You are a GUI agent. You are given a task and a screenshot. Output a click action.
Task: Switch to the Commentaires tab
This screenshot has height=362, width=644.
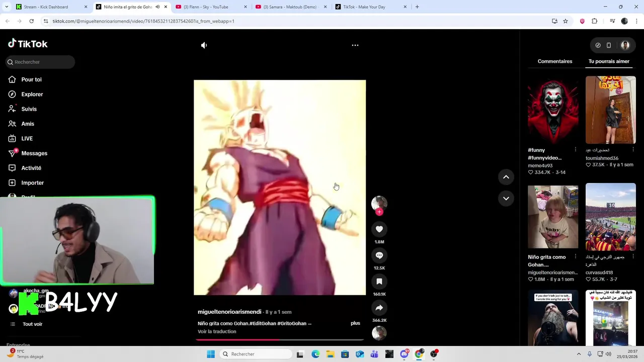coord(555,61)
